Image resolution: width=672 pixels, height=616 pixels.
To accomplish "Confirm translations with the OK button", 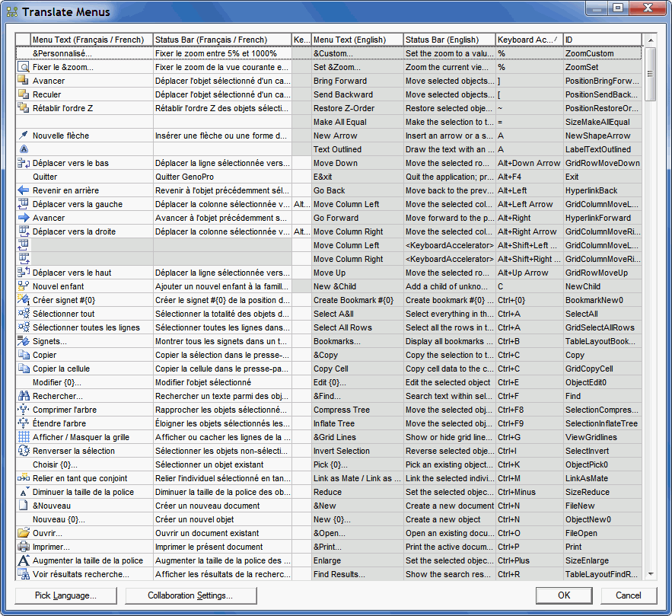I will tap(564, 595).
